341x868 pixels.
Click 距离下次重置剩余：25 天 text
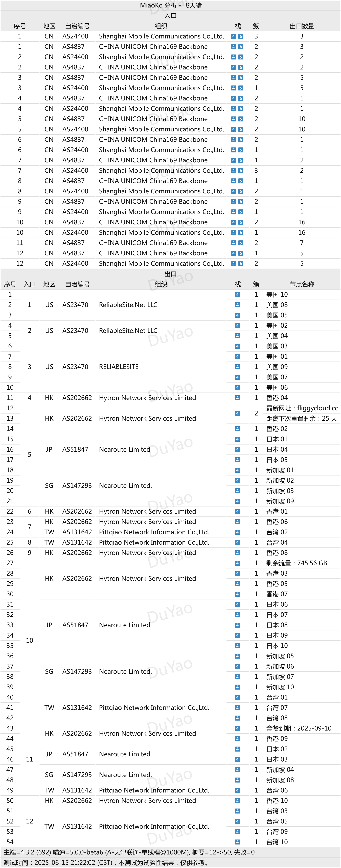pos(302,419)
